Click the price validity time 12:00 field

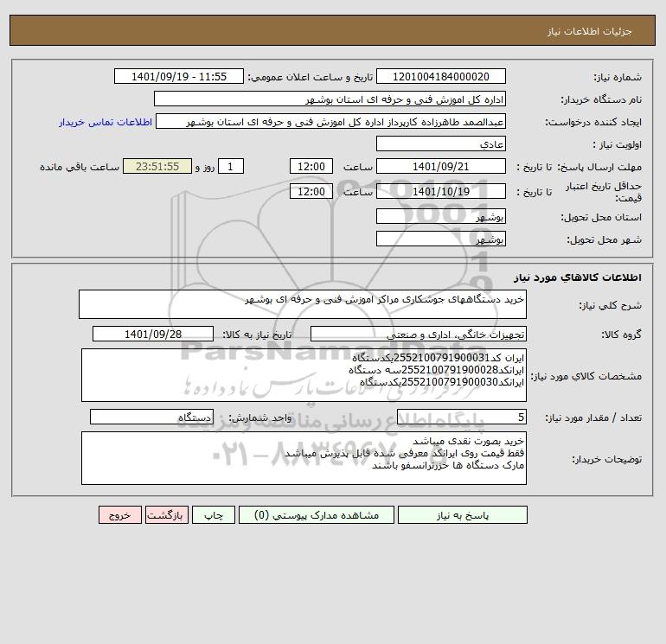click(311, 191)
